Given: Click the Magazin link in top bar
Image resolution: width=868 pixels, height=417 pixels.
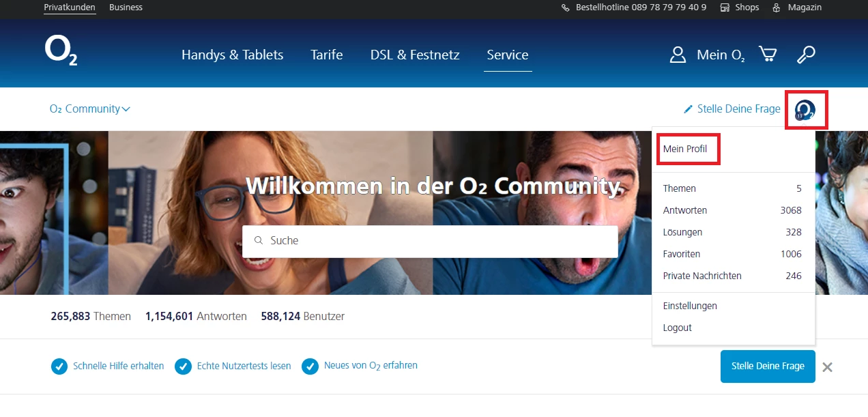Looking at the screenshot, I should tap(805, 8).
